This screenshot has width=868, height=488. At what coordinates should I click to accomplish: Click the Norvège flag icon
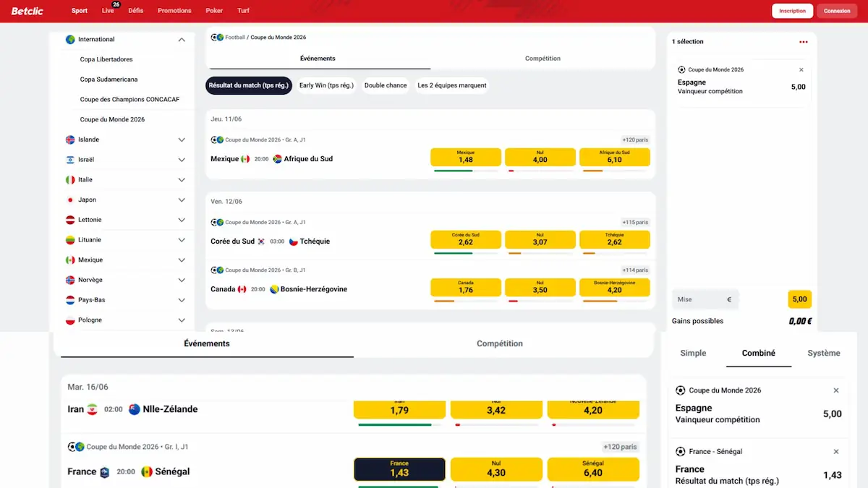pos(70,280)
